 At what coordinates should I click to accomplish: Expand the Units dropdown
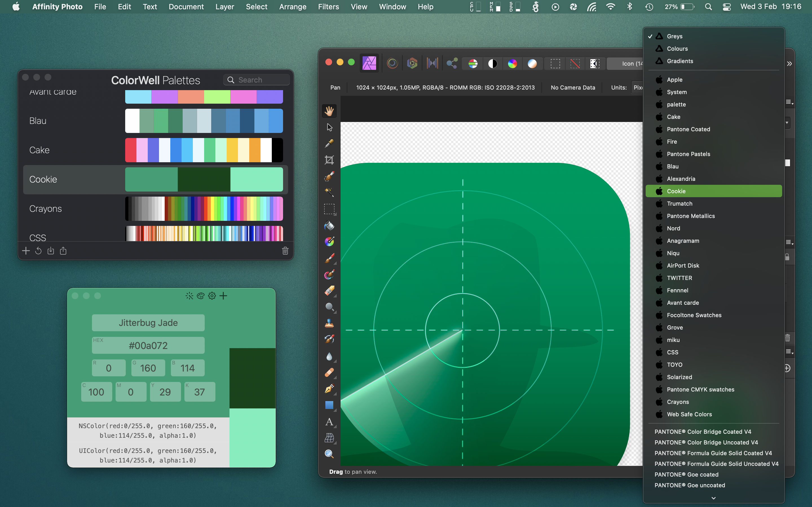point(637,88)
